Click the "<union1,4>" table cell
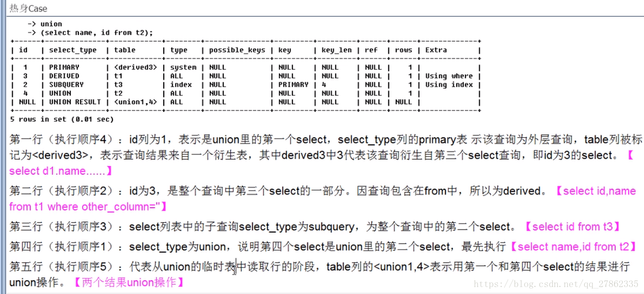Screen dimensions: 644x294 (x=135, y=102)
